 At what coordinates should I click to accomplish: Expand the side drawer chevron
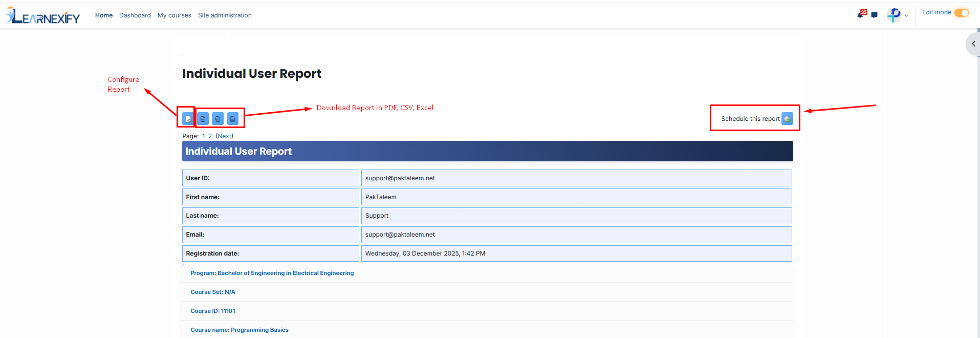973,44
